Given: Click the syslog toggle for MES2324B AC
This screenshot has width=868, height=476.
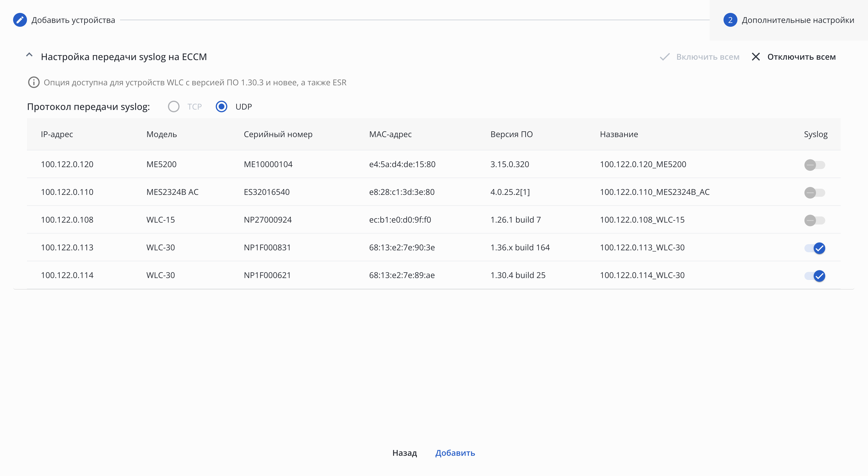Looking at the screenshot, I should click(814, 193).
